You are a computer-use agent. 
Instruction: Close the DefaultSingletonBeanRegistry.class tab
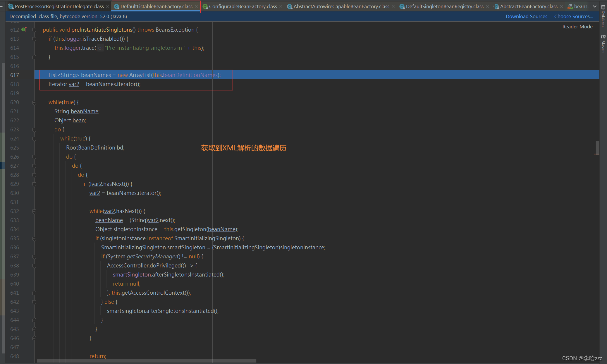click(x=487, y=6)
